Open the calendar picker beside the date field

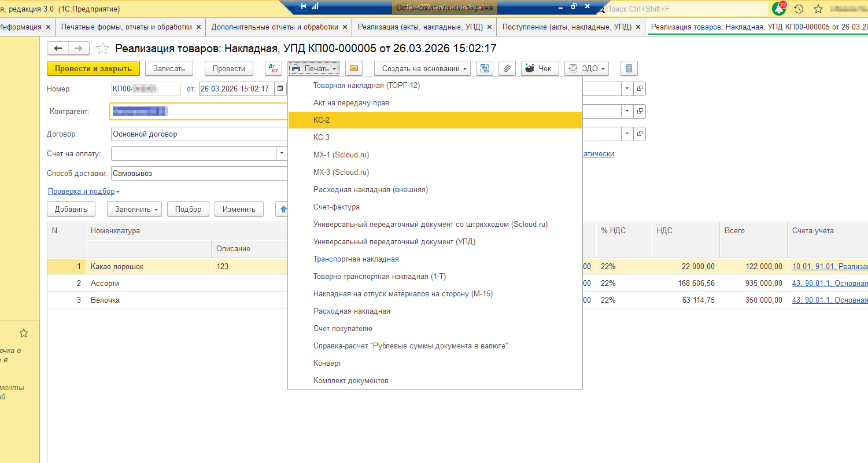280,89
